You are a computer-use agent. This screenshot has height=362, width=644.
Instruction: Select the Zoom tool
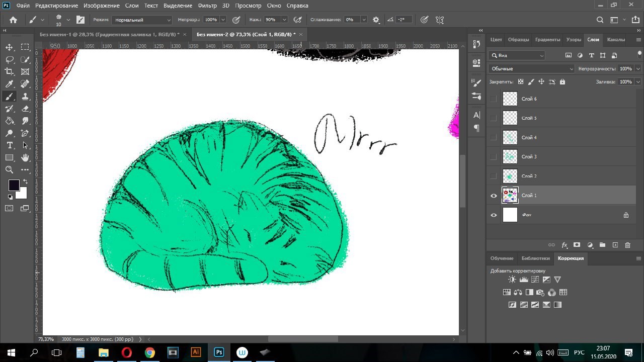click(10, 170)
